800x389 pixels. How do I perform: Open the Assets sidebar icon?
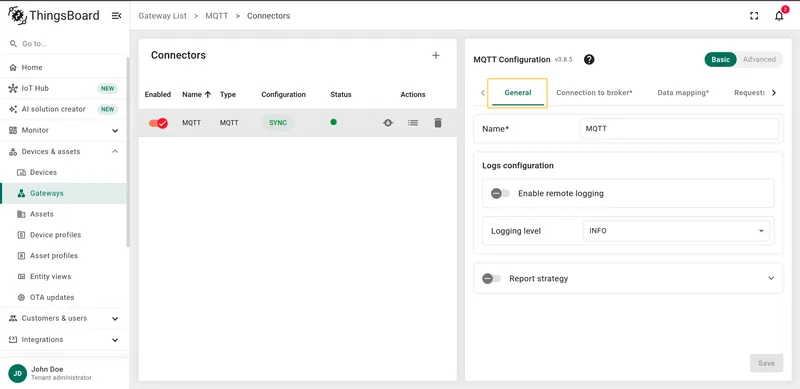21,214
